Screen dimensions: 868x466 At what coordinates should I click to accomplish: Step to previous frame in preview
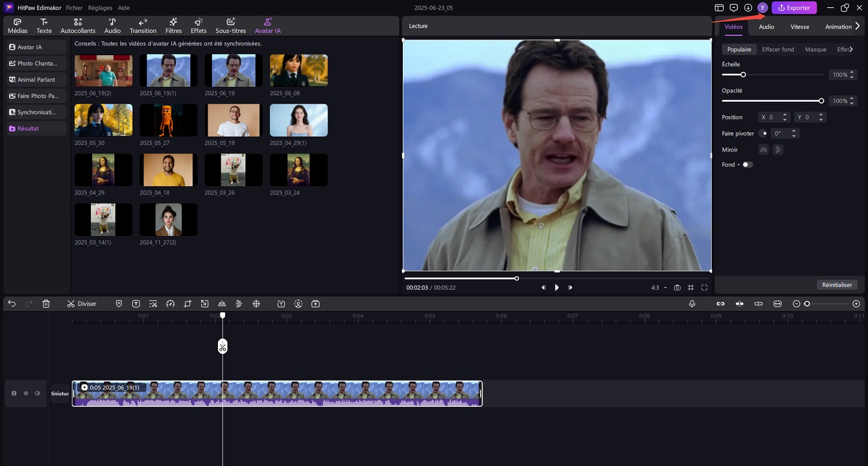(544, 288)
